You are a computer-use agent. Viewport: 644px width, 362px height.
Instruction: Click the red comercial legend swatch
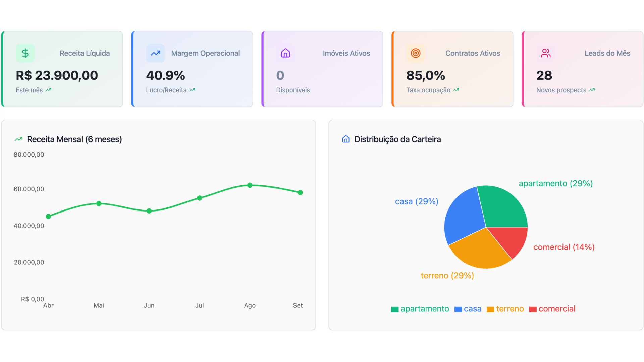click(533, 309)
